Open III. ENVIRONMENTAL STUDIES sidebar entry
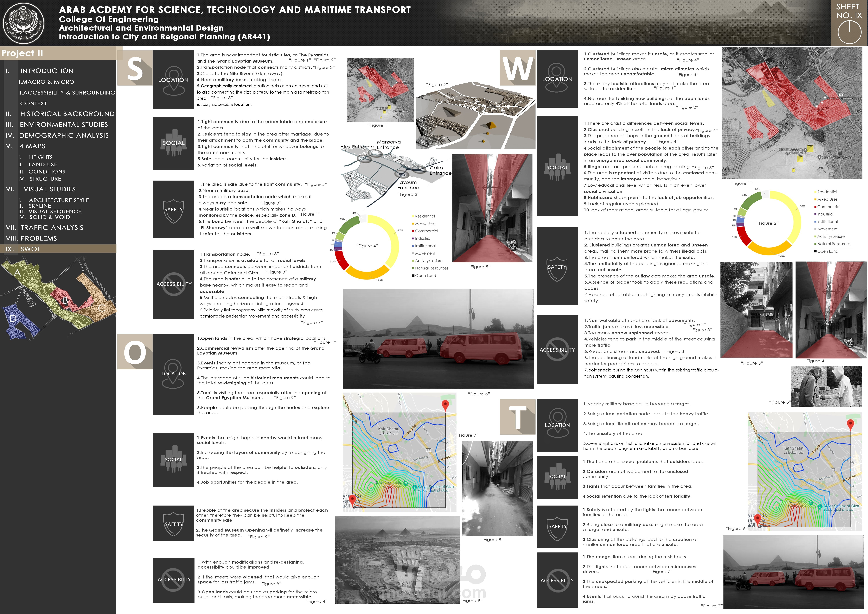Image resolution: width=868 pixels, height=614 pixels. (64, 124)
